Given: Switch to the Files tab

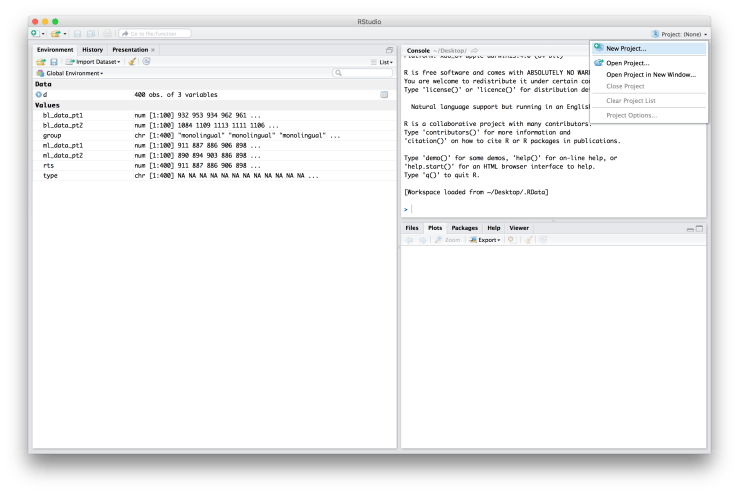Looking at the screenshot, I should (412, 228).
